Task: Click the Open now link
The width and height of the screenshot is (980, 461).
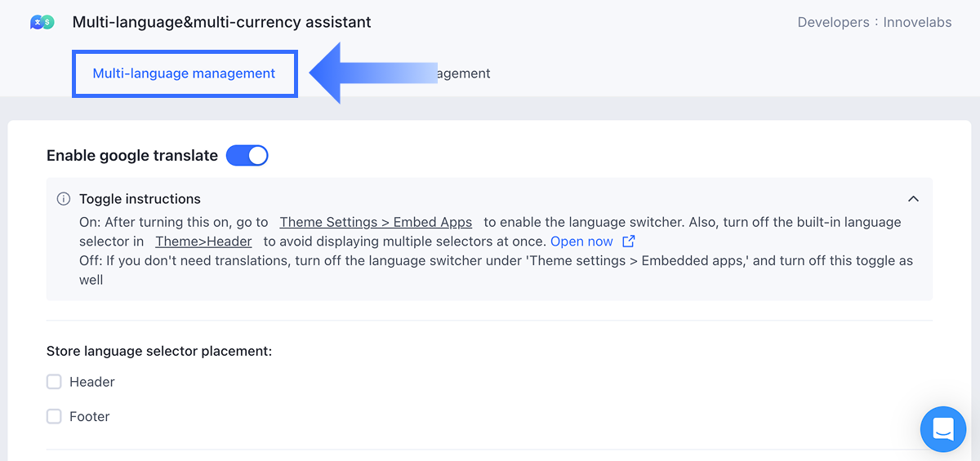Action: [x=581, y=242]
